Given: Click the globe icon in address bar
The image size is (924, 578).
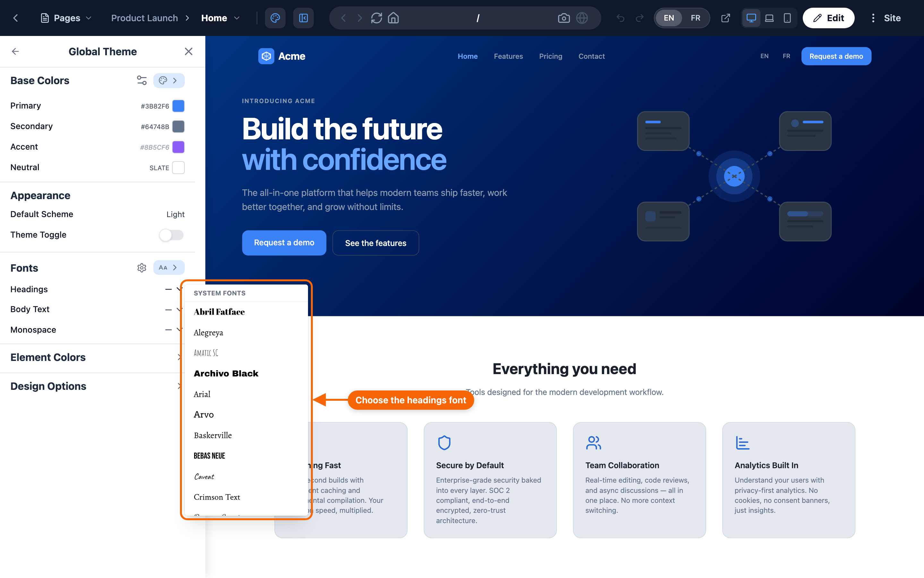Looking at the screenshot, I should [582, 18].
